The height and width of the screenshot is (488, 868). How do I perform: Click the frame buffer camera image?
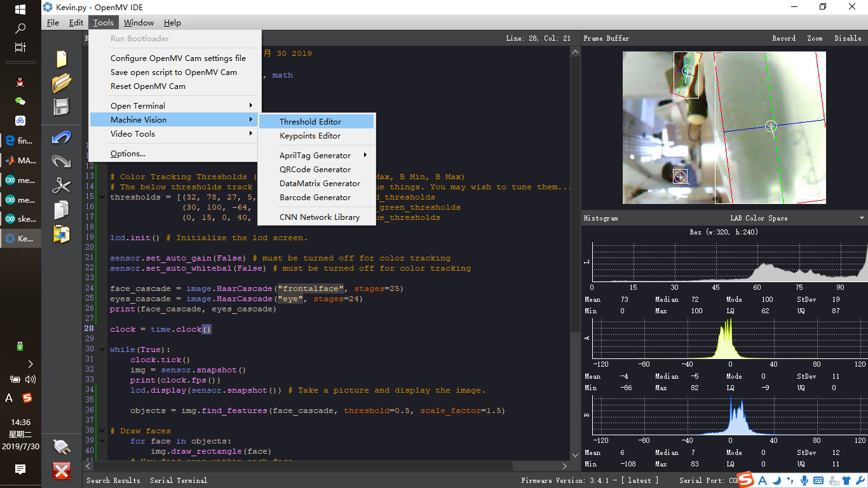tap(724, 128)
